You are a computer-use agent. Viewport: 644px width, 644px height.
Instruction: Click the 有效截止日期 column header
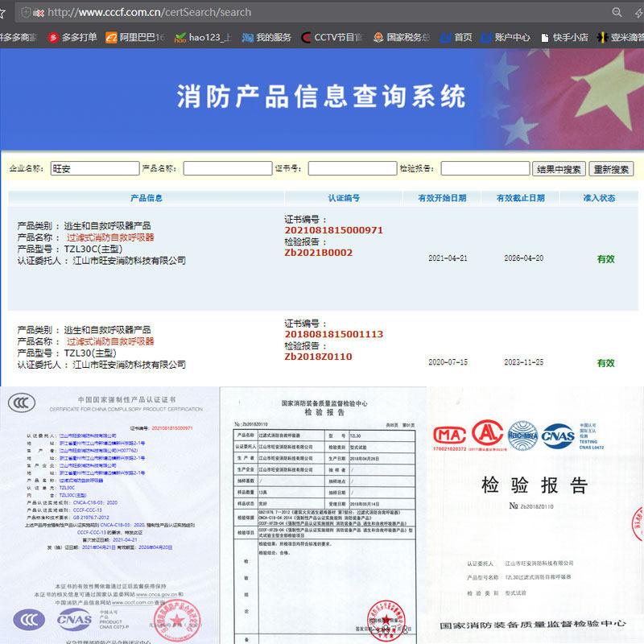pyautogui.click(x=520, y=198)
